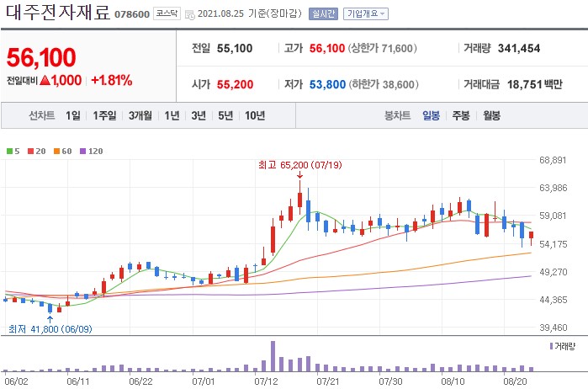Click the 39,460 price axis label
Viewport: 588px width, 389px height.
pos(554,328)
